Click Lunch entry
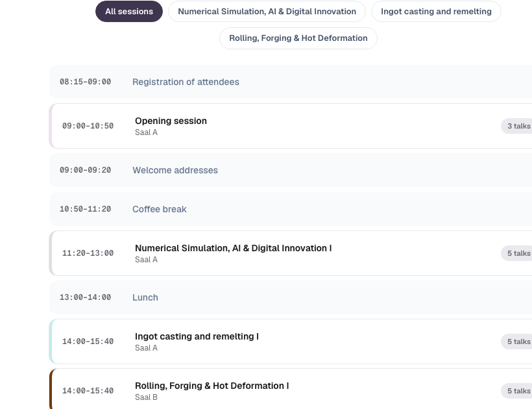 (x=291, y=297)
